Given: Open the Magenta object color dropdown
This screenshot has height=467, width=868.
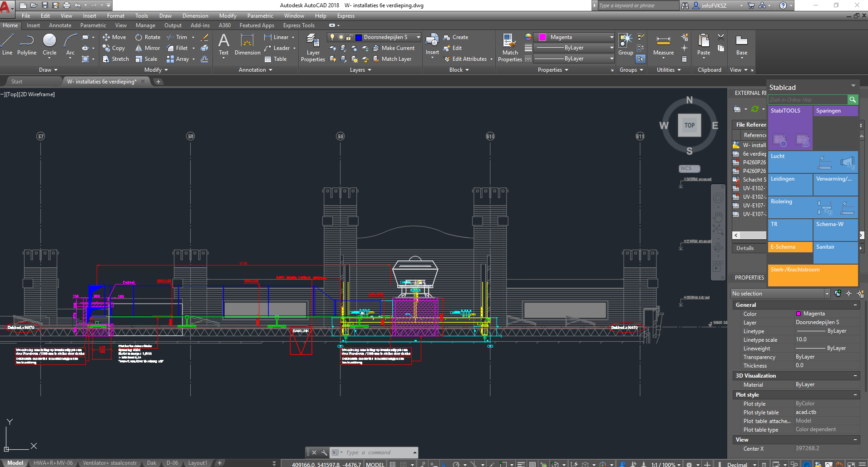Looking at the screenshot, I should 612,37.
